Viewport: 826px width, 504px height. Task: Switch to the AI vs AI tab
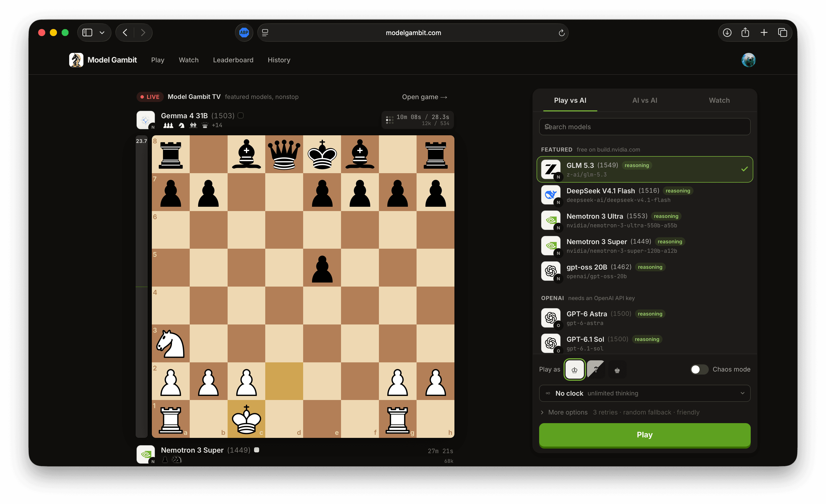click(644, 100)
